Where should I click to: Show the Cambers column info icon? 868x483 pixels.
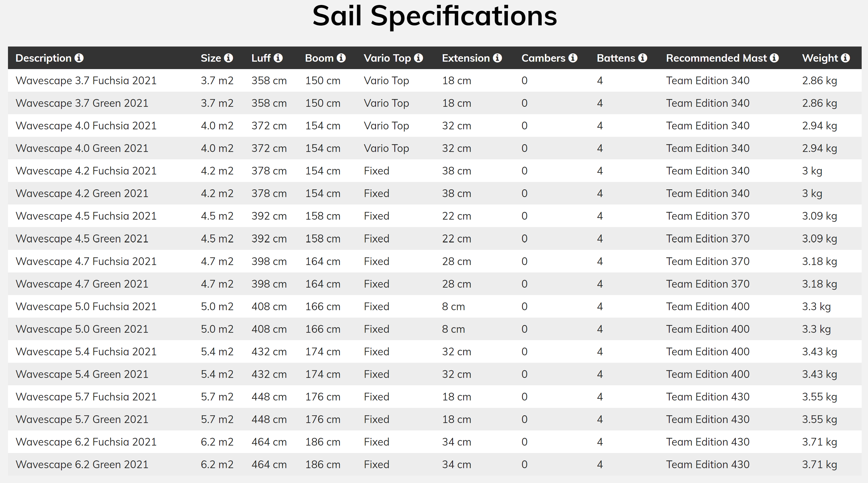(x=573, y=58)
